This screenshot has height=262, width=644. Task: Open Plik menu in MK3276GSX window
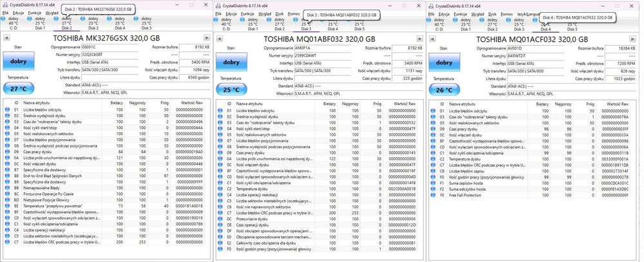point(5,13)
